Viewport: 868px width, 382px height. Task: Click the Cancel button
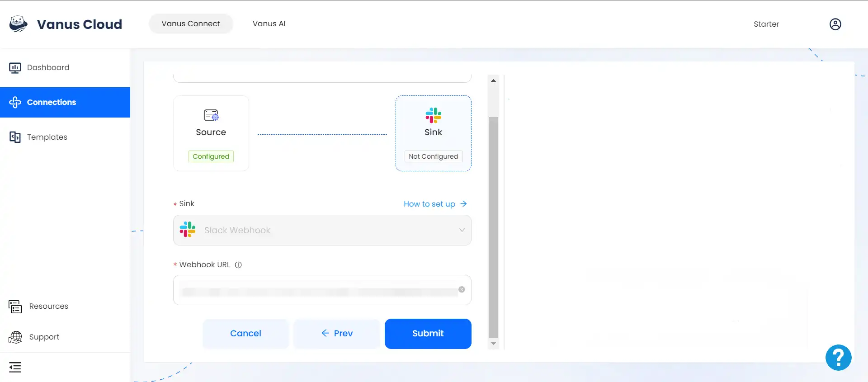245,334
